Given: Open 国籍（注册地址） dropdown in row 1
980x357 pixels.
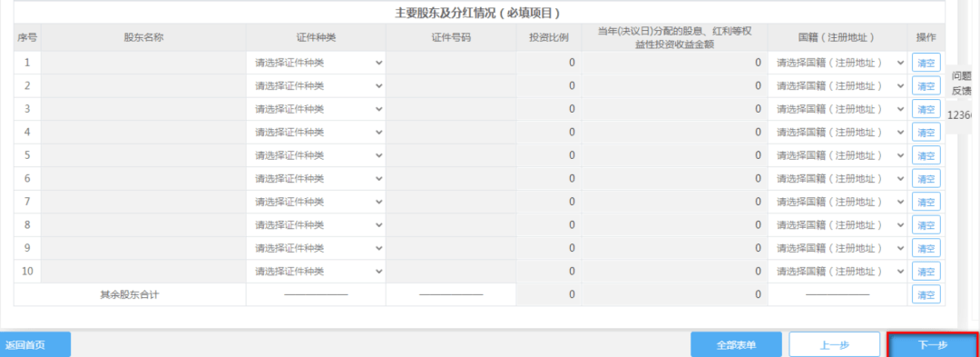Looking at the screenshot, I should point(838,63).
